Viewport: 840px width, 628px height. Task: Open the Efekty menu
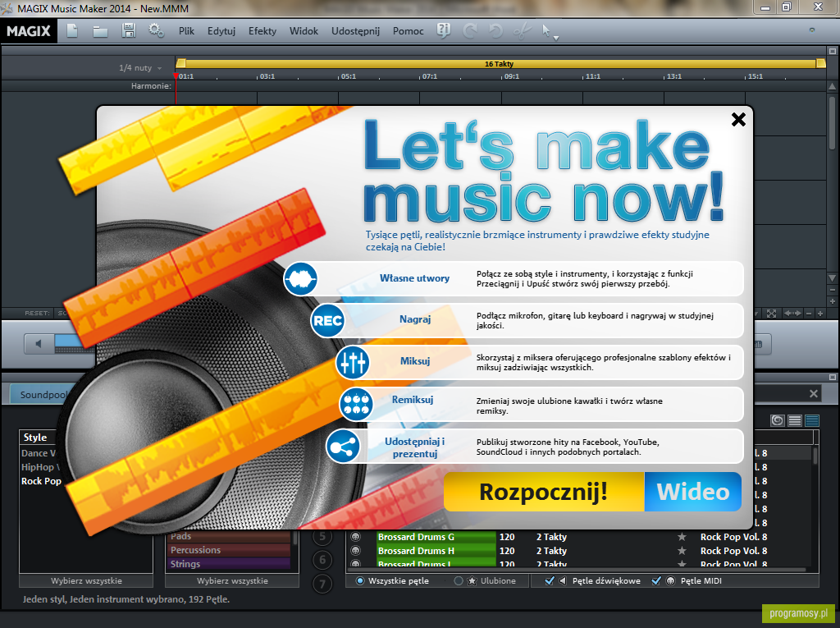[x=262, y=31]
